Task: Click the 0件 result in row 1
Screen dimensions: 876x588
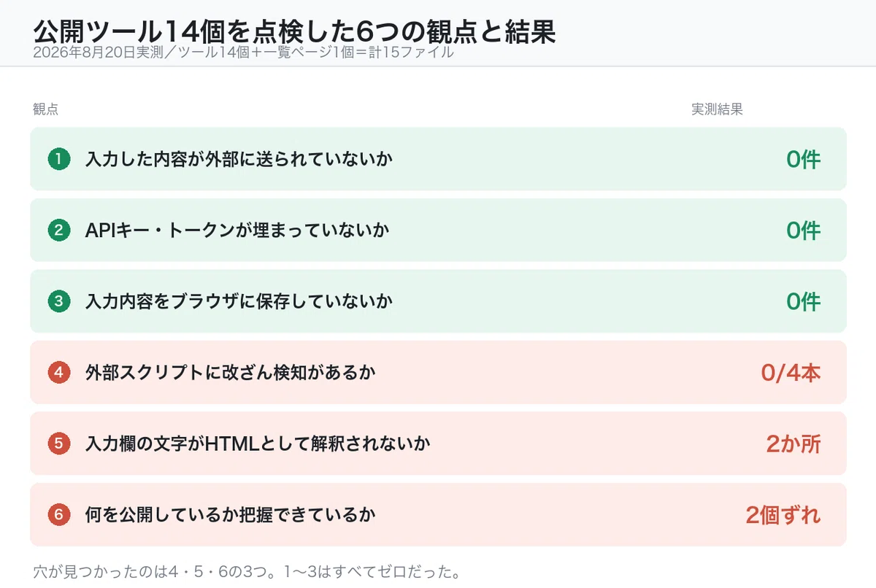Action: [x=804, y=159]
